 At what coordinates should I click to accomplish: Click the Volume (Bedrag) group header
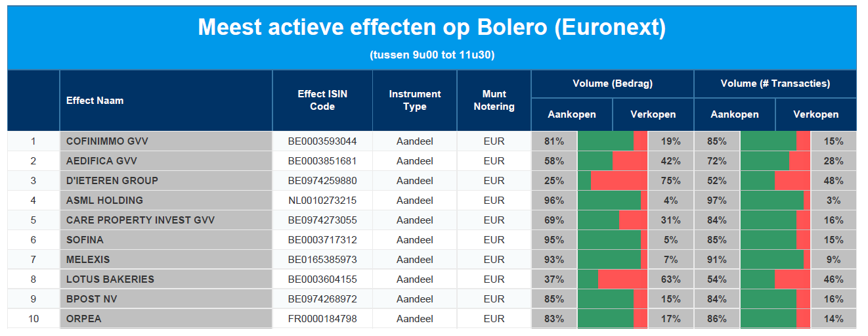(x=612, y=84)
